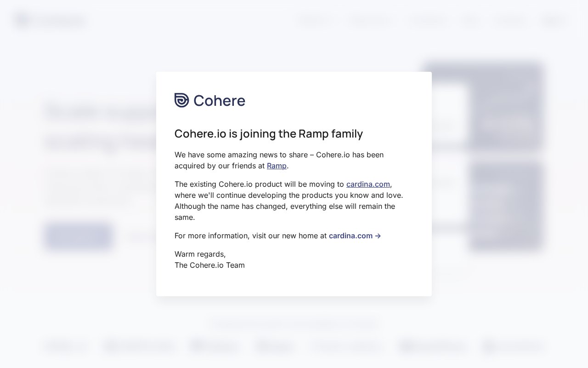
Task: Click the paragraph mentioning "amazing news to share"
Action: [279, 160]
